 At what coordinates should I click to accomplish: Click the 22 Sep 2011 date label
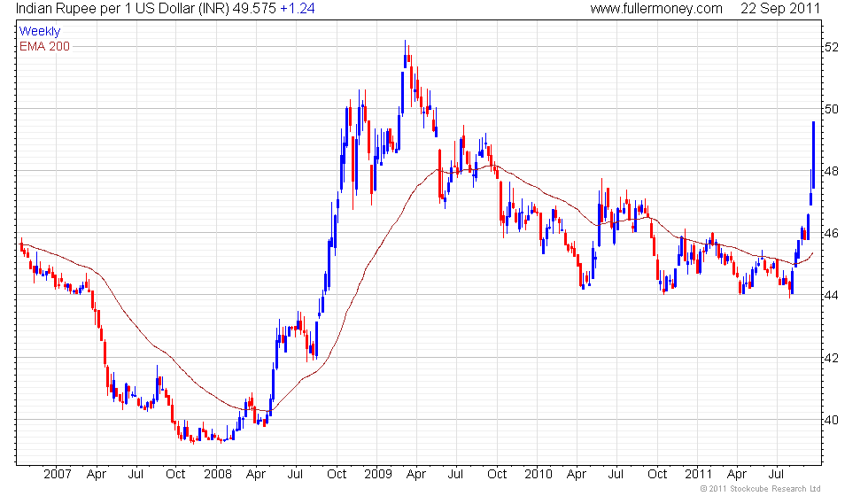click(x=780, y=9)
